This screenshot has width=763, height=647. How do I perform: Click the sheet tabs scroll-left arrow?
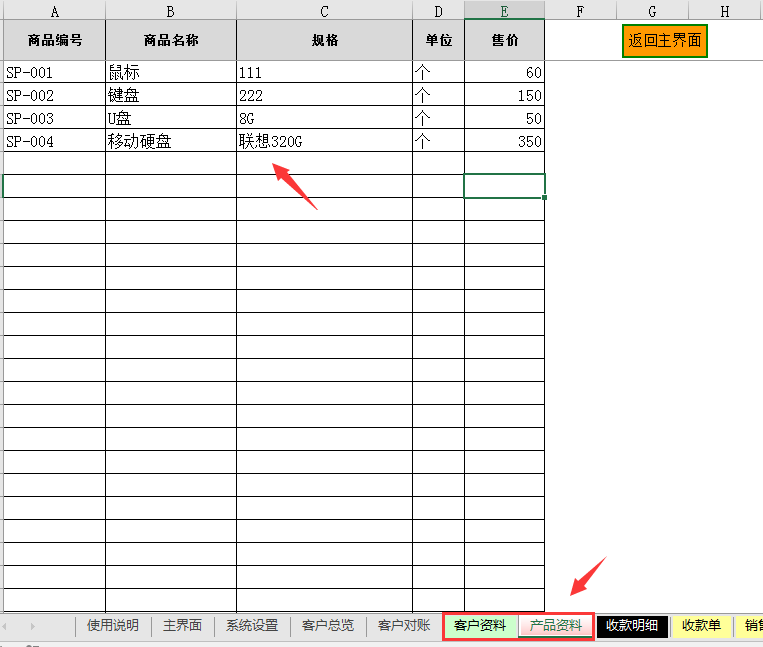(4, 626)
